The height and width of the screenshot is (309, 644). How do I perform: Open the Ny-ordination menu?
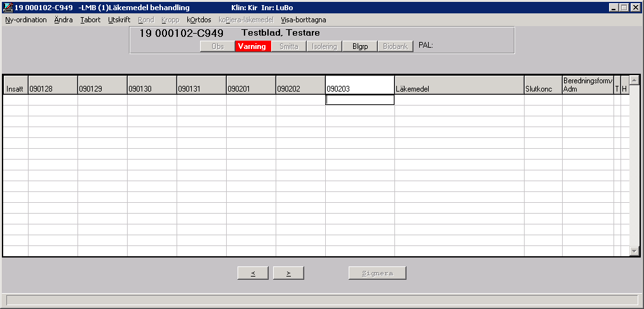(x=26, y=20)
